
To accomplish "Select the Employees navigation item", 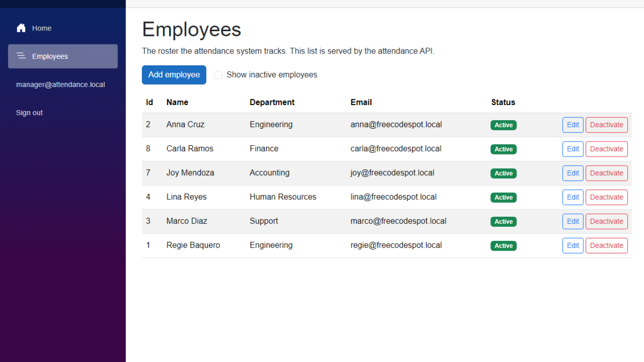I will [63, 56].
